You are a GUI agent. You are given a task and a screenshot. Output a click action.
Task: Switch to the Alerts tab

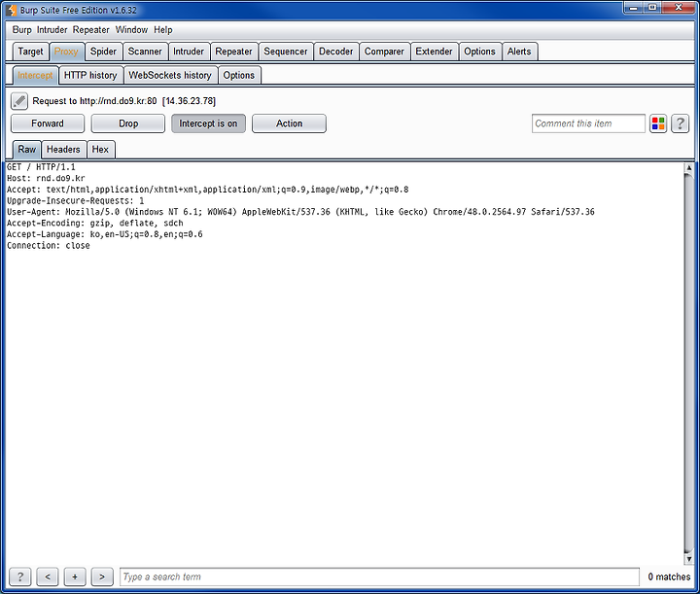tap(519, 52)
